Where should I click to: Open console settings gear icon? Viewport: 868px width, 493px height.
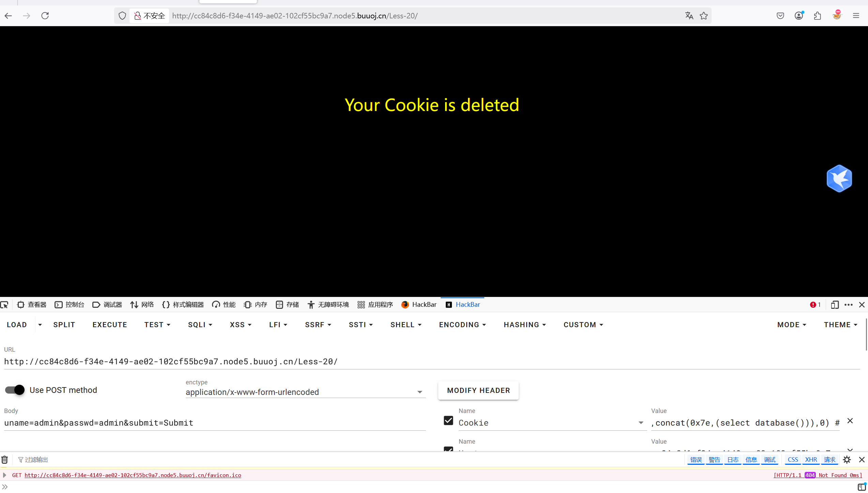click(x=847, y=460)
